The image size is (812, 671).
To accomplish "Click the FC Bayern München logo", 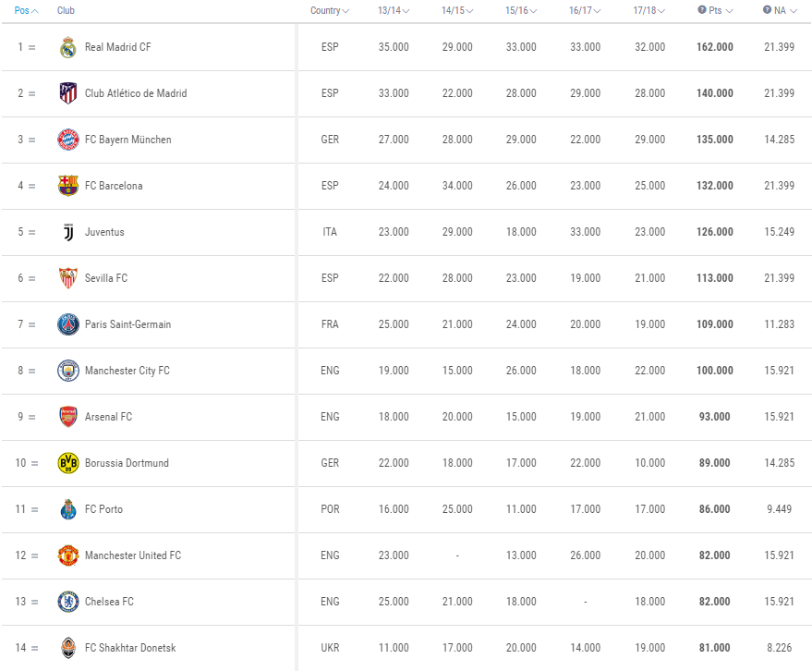I will point(67,140).
